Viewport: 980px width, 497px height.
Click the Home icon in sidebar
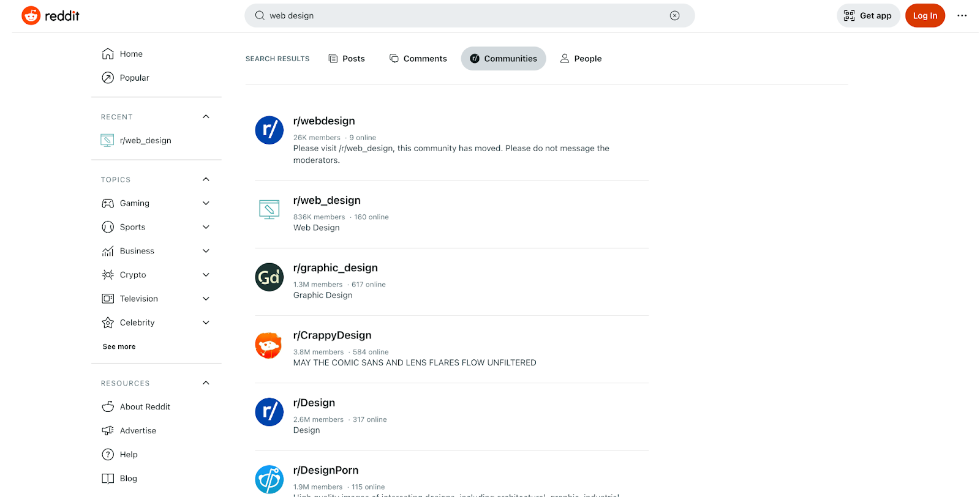click(108, 54)
